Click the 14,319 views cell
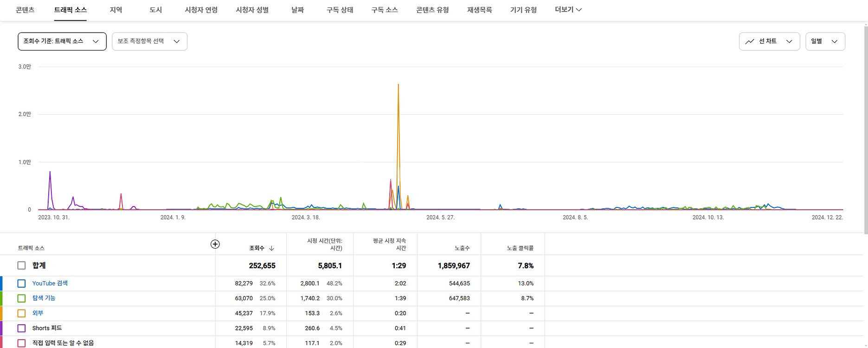 [244, 343]
